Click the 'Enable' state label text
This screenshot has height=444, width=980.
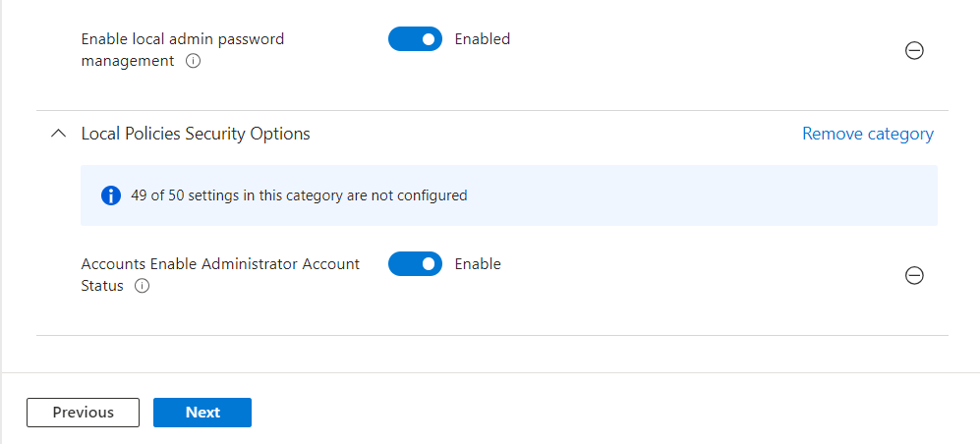[478, 264]
